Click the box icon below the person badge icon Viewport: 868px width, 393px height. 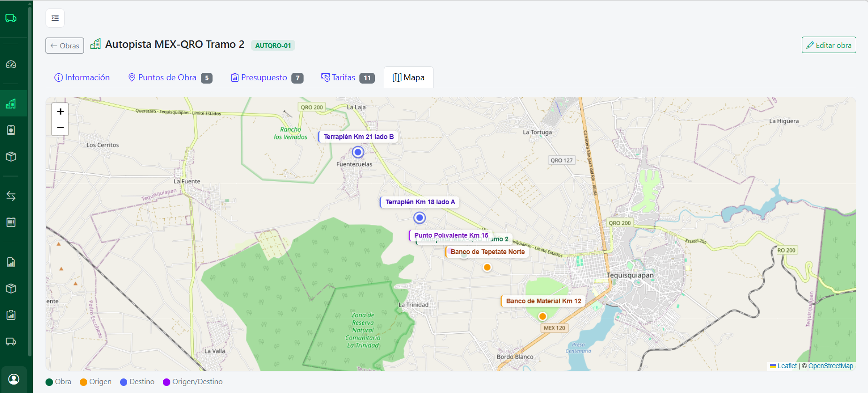pyautogui.click(x=11, y=156)
